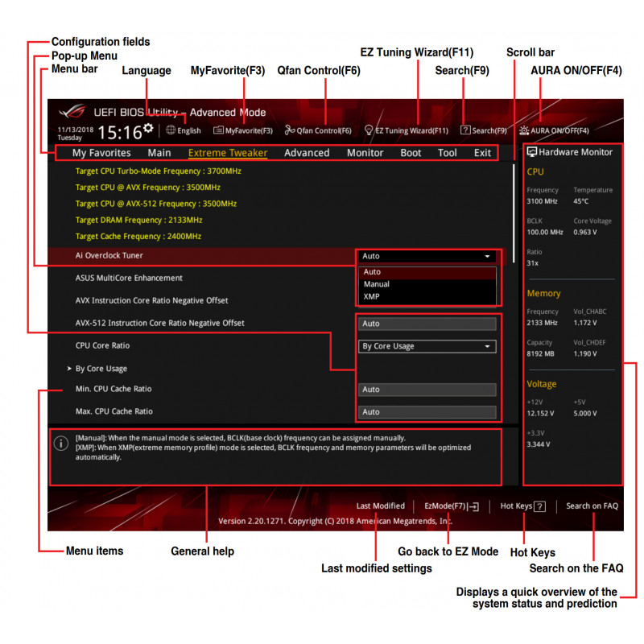644x644 pixels.
Task: Click the clock settings gear icon
Action: pos(148,128)
